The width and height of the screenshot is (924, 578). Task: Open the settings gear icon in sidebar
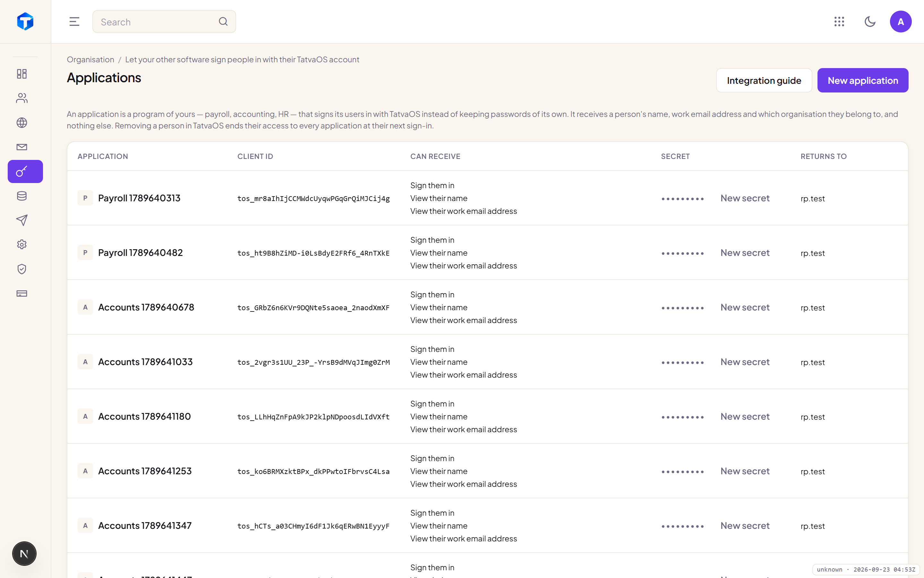click(22, 245)
